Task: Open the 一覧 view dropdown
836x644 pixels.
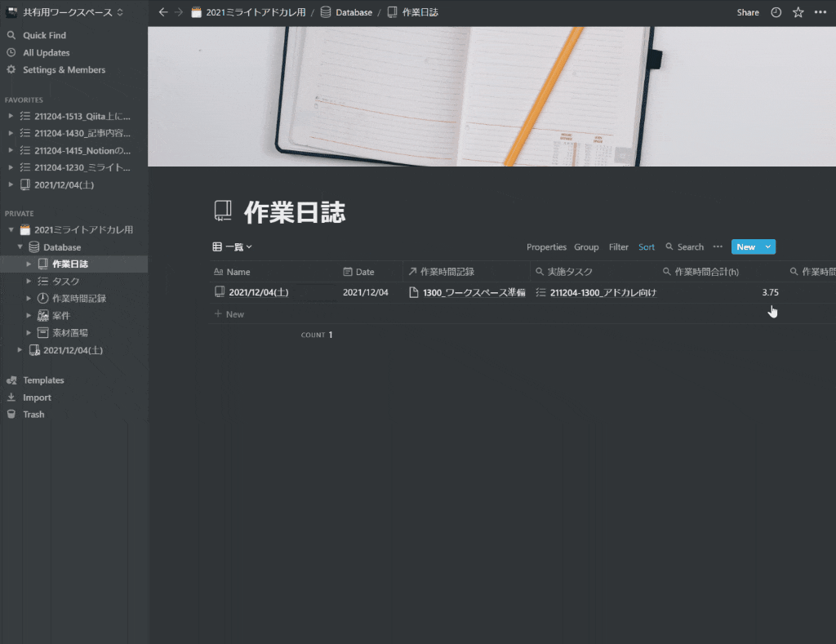Action: click(233, 246)
